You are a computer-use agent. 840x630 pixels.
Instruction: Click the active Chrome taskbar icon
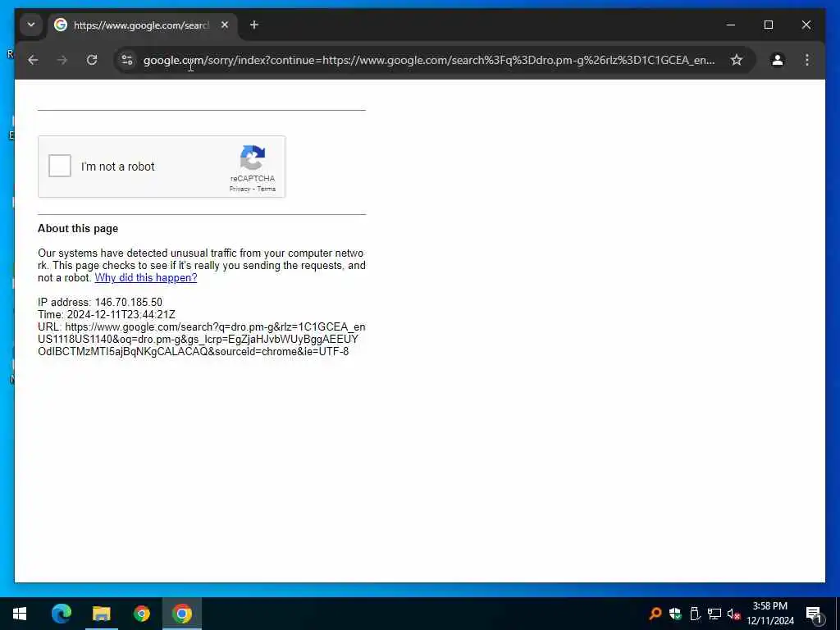point(181,614)
